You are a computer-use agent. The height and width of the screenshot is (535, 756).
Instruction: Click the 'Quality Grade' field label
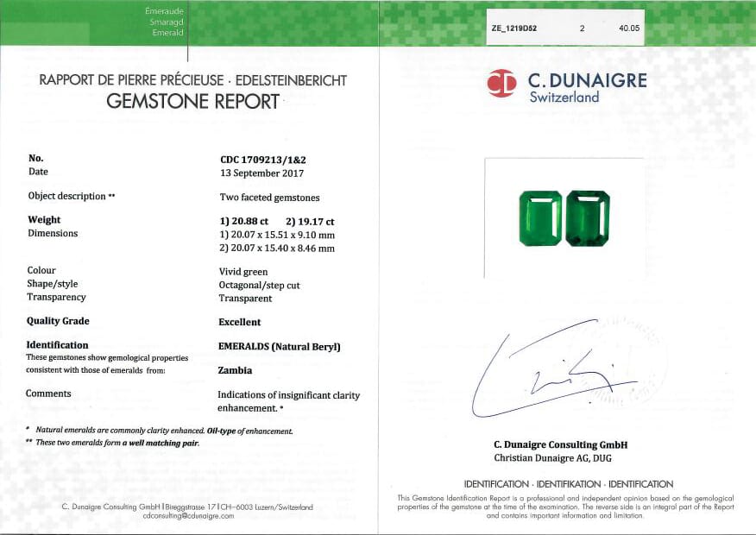point(58,321)
